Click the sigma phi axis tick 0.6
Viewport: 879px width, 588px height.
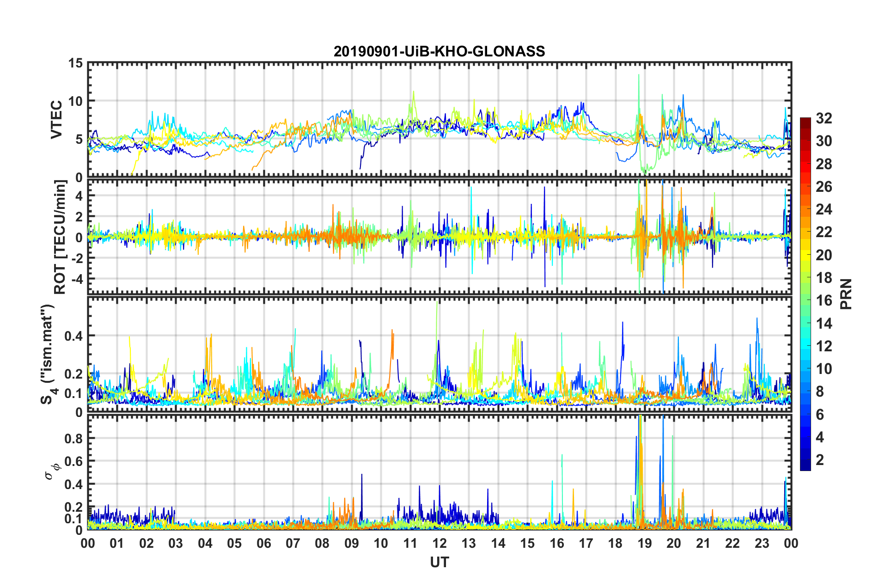pos(74,461)
